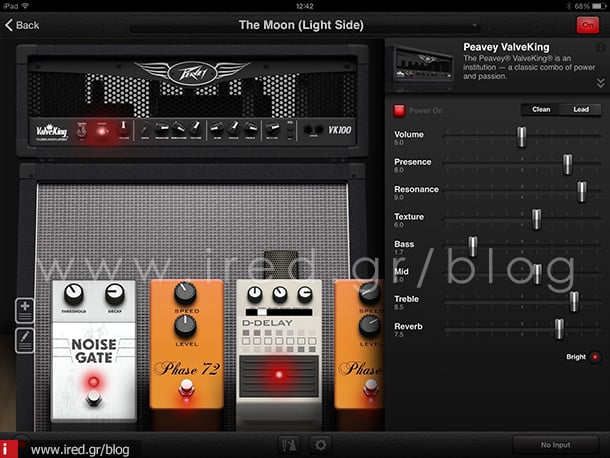Viewport: 610px width, 458px height.
Task: Toggle the red On button at top right
Action: (587, 24)
